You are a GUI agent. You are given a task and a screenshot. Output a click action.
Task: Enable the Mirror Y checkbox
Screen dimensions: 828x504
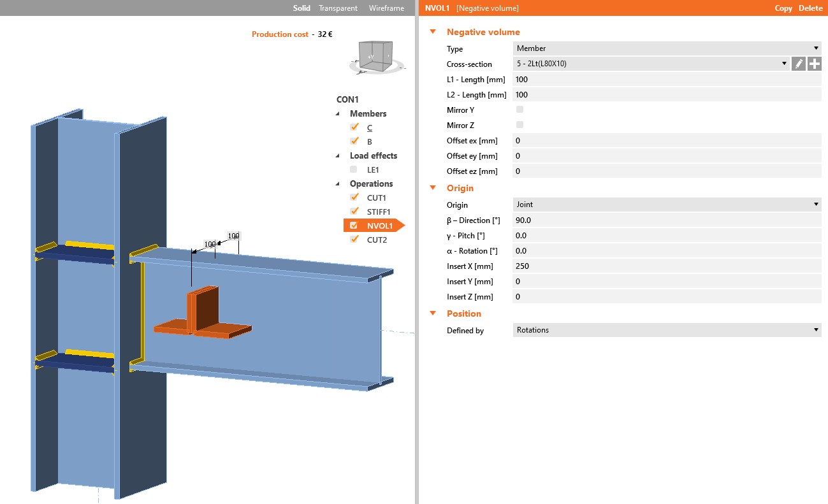pyautogui.click(x=519, y=110)
